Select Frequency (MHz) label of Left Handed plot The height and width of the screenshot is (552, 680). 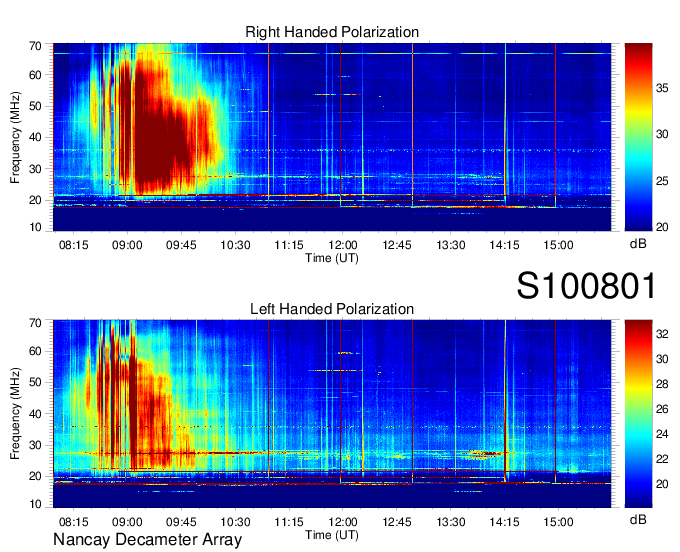pos(15,414)
